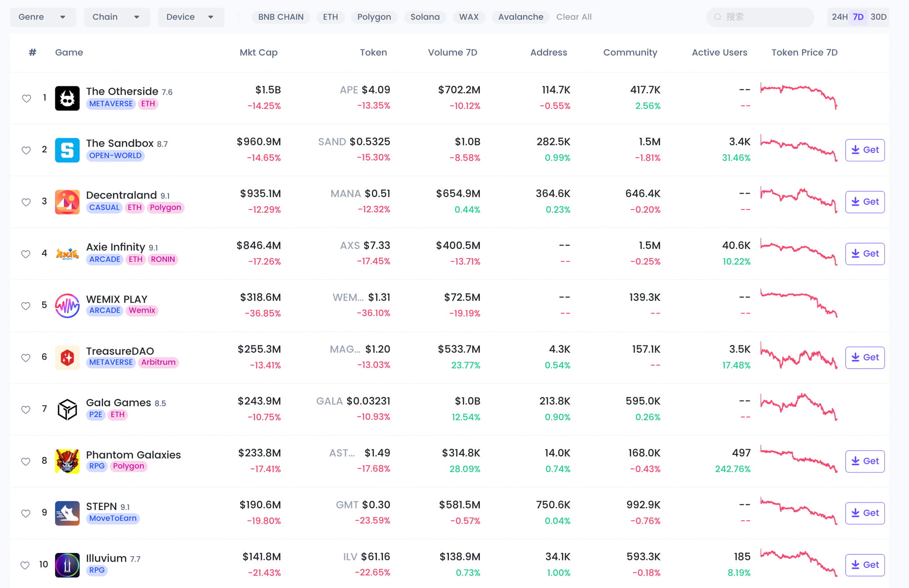Viewport: 909px width, 588px height.
Task: Favorite TreasureDAO with heart icon
Action: (26, 358)
